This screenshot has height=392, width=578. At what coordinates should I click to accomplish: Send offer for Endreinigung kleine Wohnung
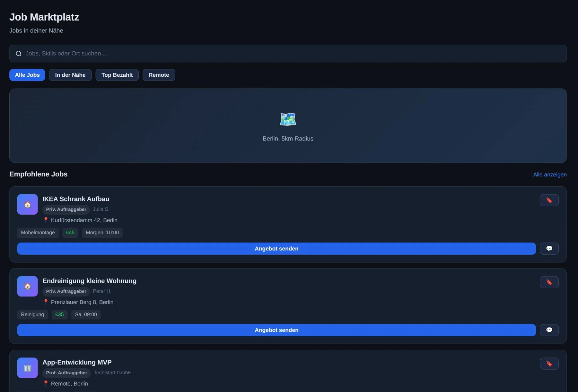276,330
